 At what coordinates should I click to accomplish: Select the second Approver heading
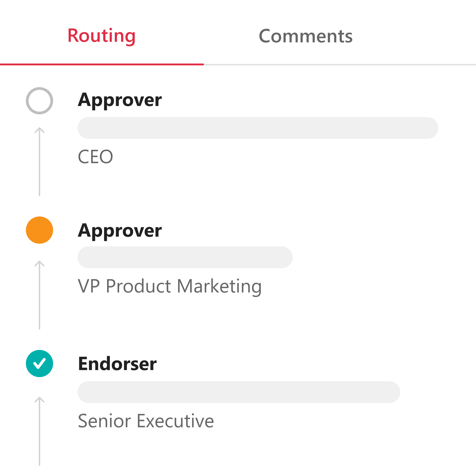coord(120,231)
